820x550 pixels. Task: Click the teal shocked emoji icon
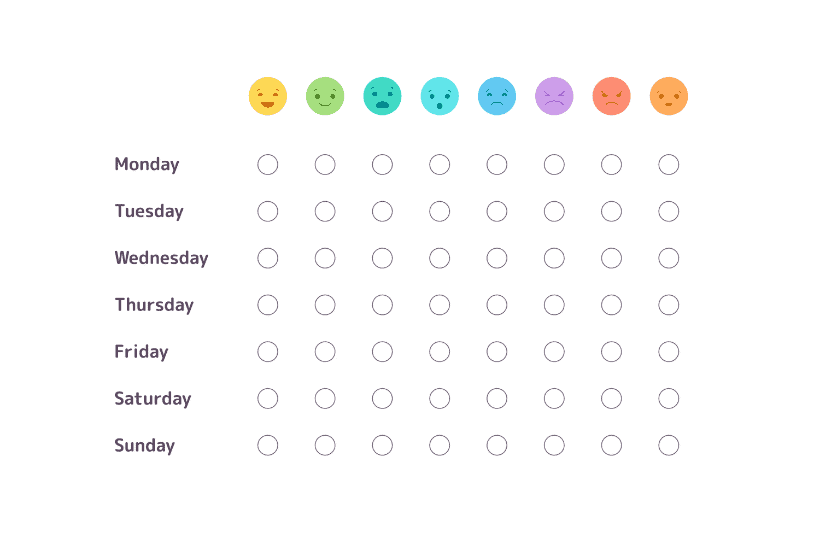pyautogui.click(x=382, y=96)
